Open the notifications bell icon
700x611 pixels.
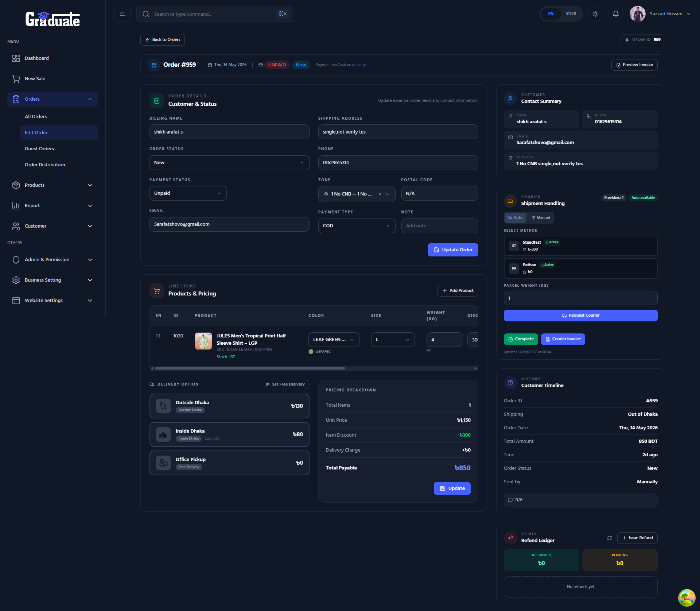click(616, 14)
